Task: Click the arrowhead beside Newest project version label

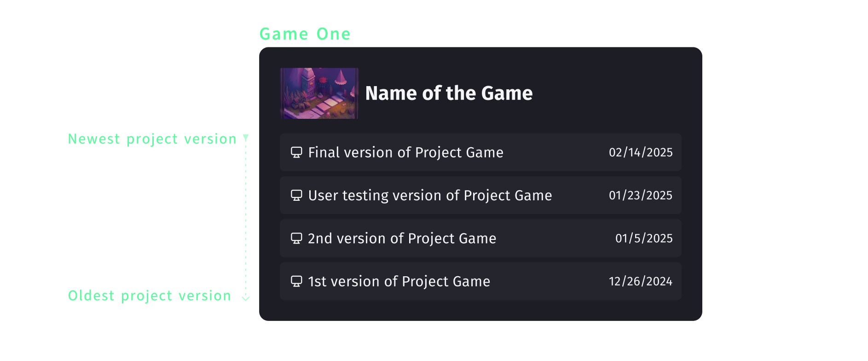Action: click(x=246, y=137)
